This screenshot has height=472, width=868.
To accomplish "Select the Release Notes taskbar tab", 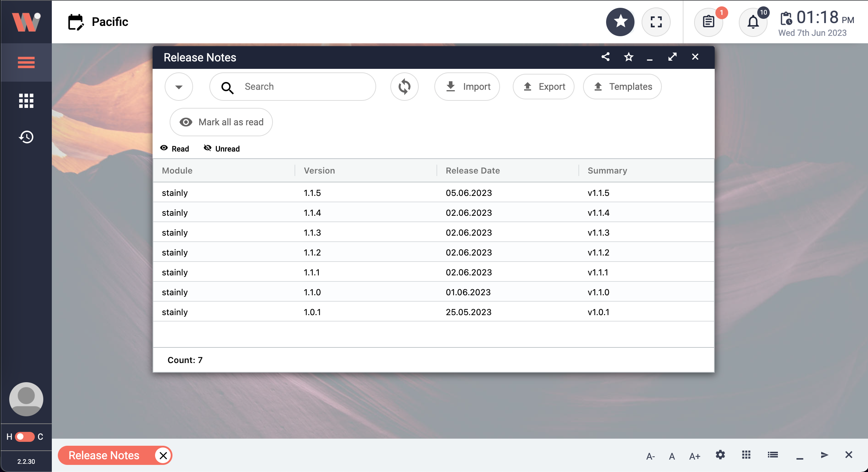I will [104, 455].
